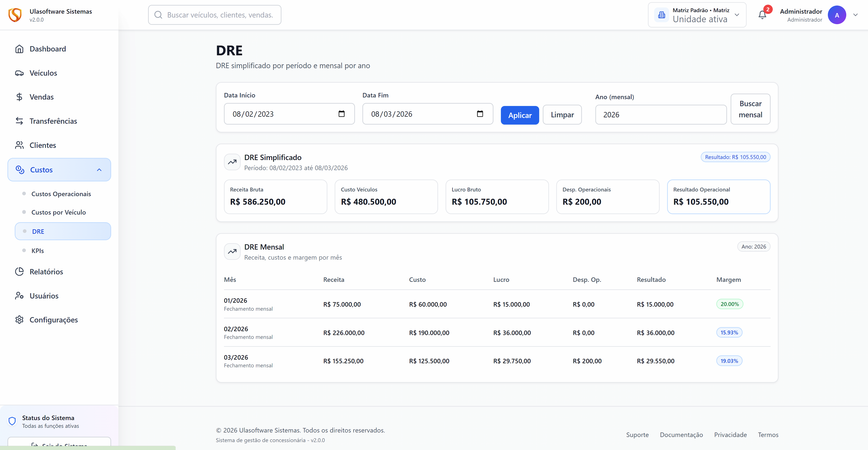Click the Relatórios pie chart icon
Viewport: 868px width, 450px height.
pos(19,271)
